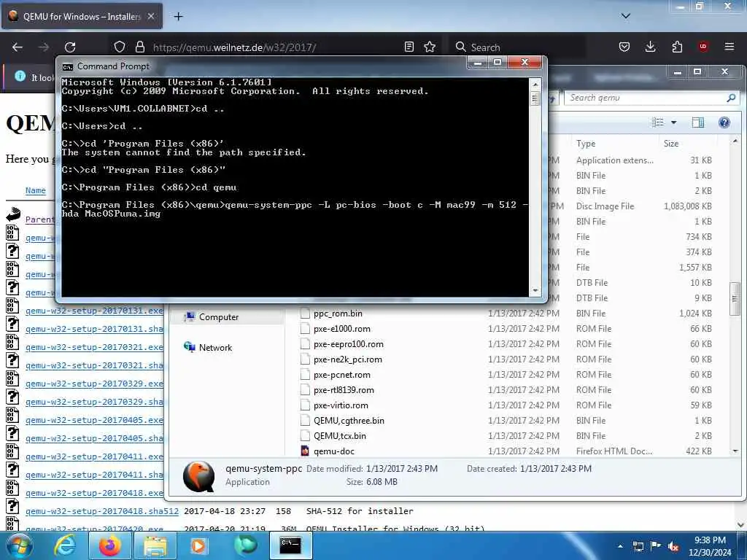Open new Firefox tab with plus
Viewport: 747px width, 560px height.
178,17
